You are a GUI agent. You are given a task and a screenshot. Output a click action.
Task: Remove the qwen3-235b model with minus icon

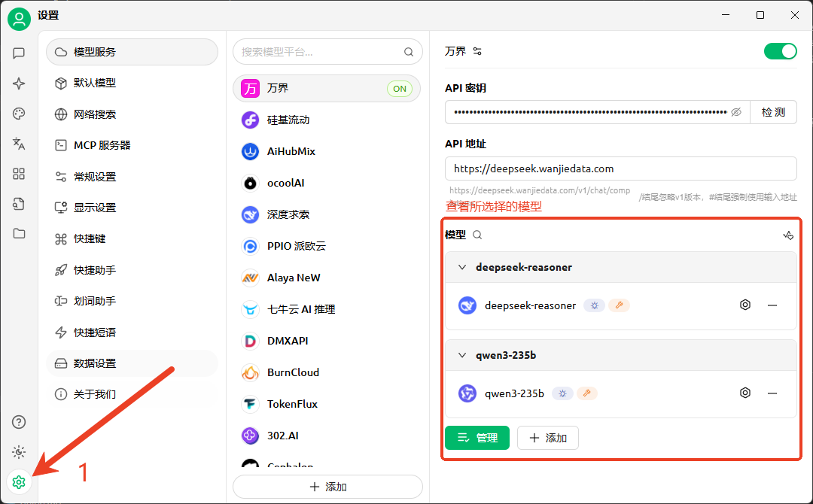(x=772, y=393)
